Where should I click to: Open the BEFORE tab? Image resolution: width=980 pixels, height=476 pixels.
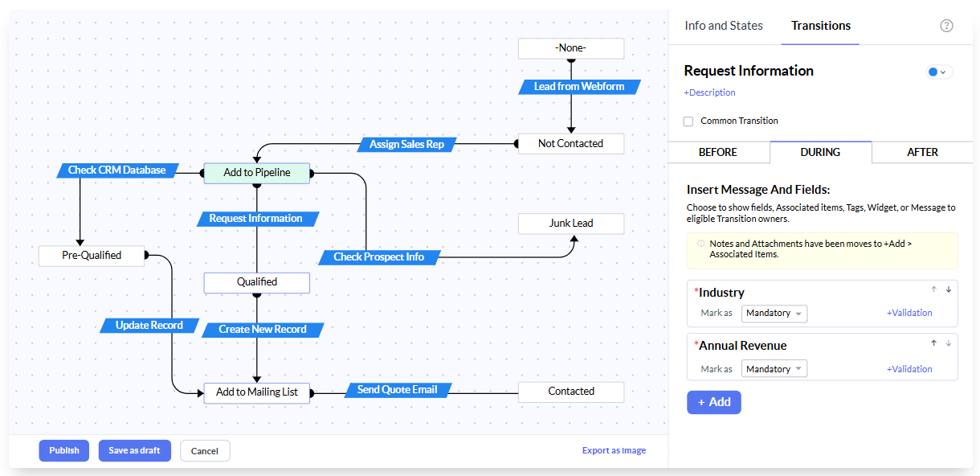(x=718, y=152)
